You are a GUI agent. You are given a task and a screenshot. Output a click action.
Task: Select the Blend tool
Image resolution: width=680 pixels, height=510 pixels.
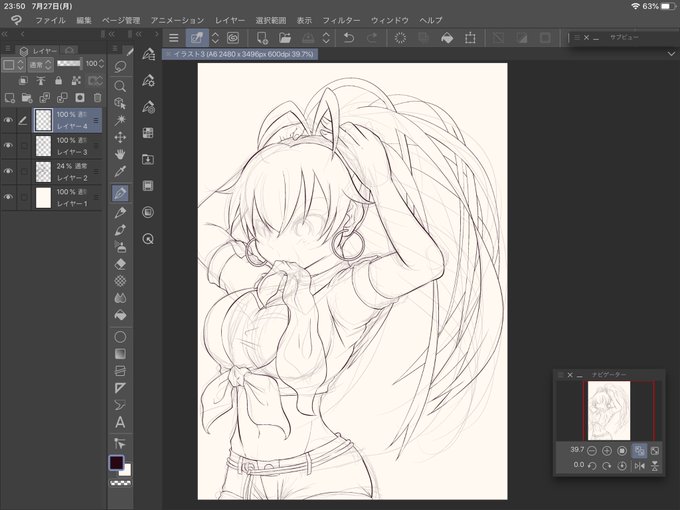pos(120,298)
